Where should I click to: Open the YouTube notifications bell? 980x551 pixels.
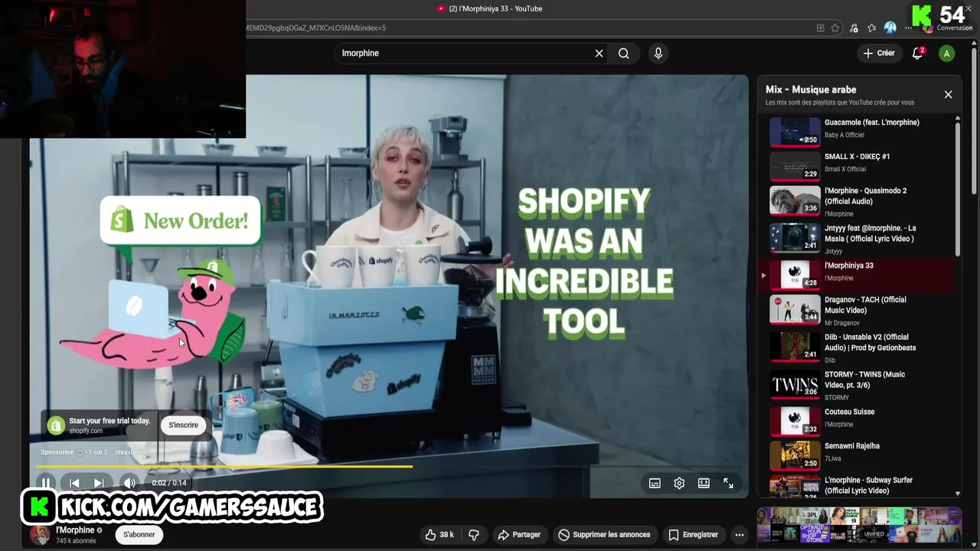click(x=917, y=53)
